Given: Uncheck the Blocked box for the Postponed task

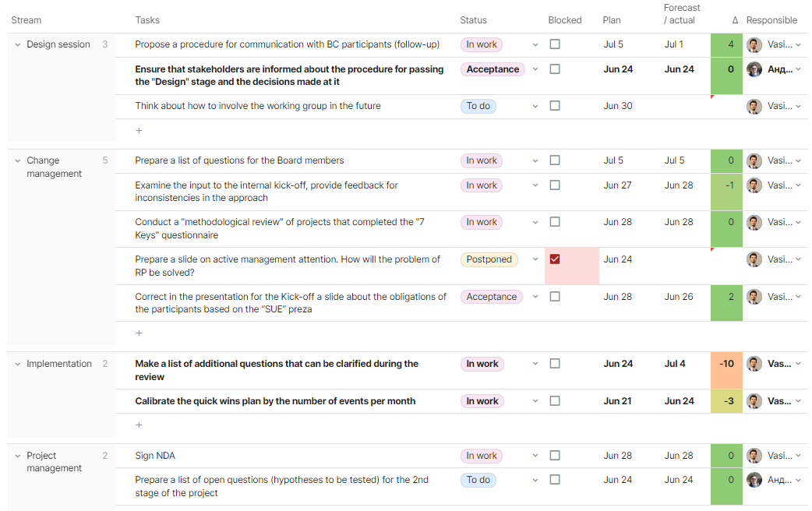Looking at the screenshot, I should pyautogui.click(x=555, y=259).
